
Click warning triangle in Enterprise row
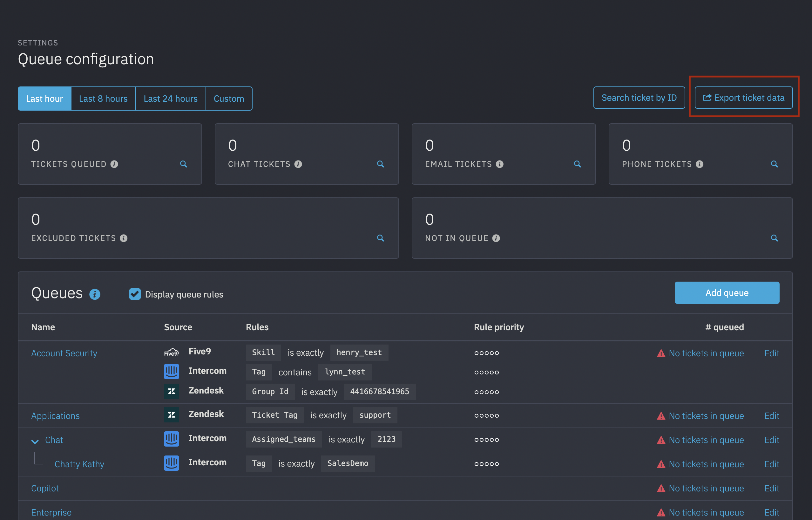coord(661,513)
